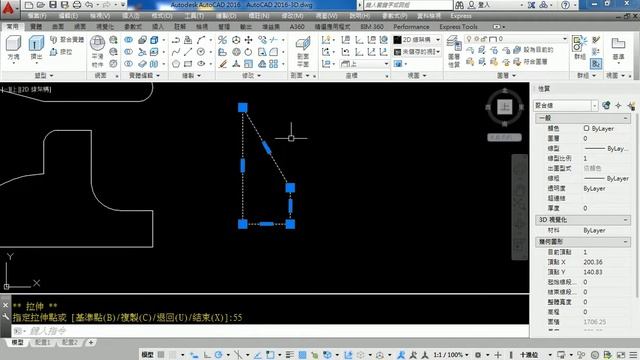Click the 接合實體 (Union) button
Image resolution: width=640 pixels, height=360 pixels.
click(x=67, y=40)
